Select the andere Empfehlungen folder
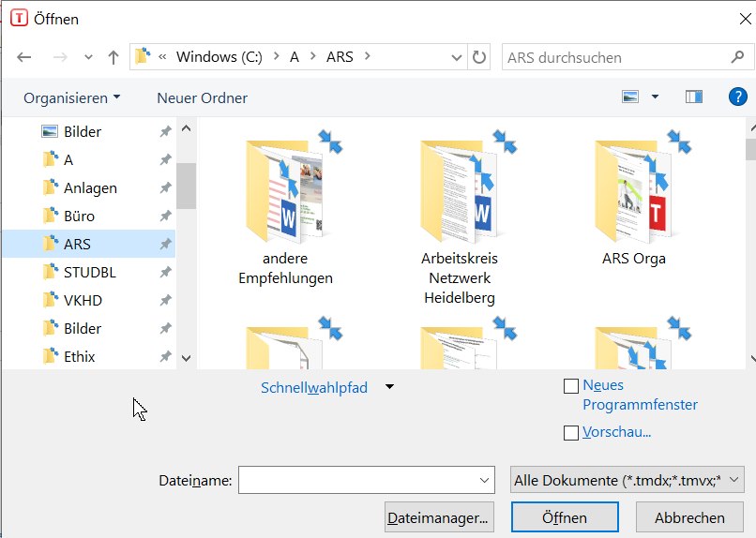Viewport: 756px width, 538px height. pyautogui.click(x=285, y=208)
